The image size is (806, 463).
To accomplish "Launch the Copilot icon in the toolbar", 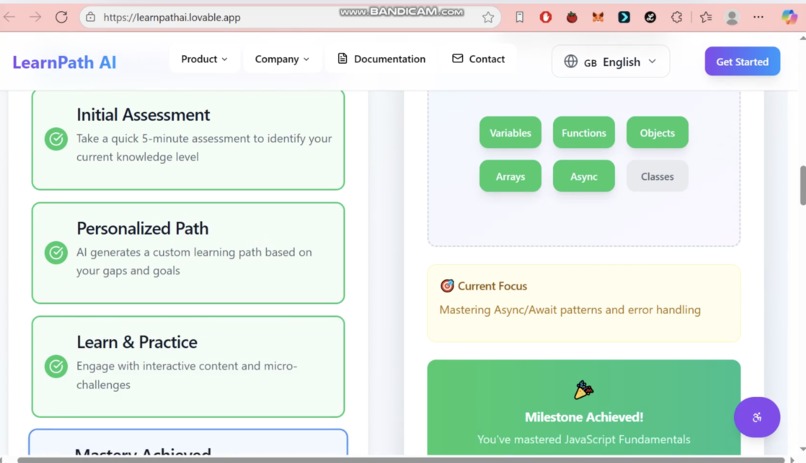I will click(x=789, y=17).
